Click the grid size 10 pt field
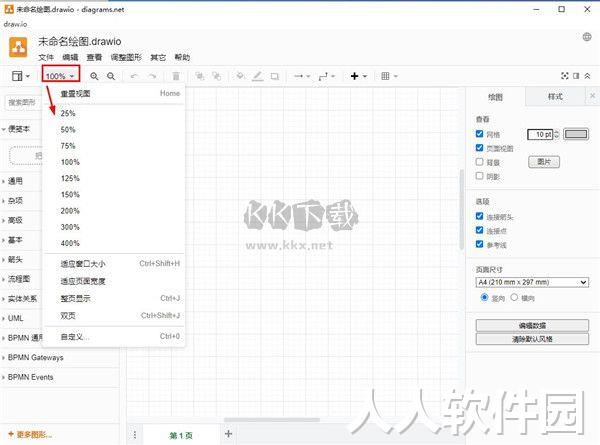Image resolution: width=600 pixels, height=445 pixels. coord(540,134)
